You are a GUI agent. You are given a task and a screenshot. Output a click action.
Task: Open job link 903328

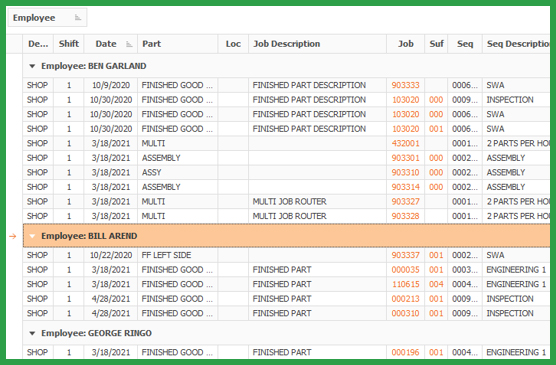tap(405, 216)
